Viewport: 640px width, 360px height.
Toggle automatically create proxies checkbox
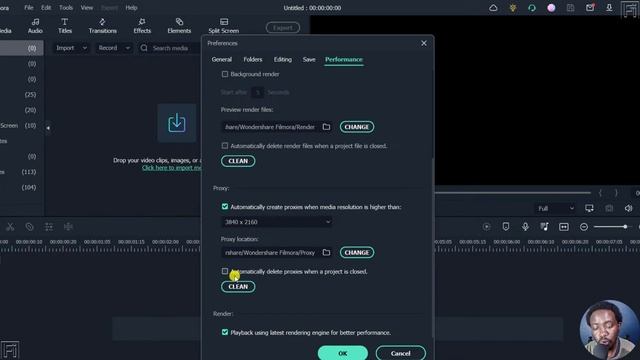(x=225, y=207)
